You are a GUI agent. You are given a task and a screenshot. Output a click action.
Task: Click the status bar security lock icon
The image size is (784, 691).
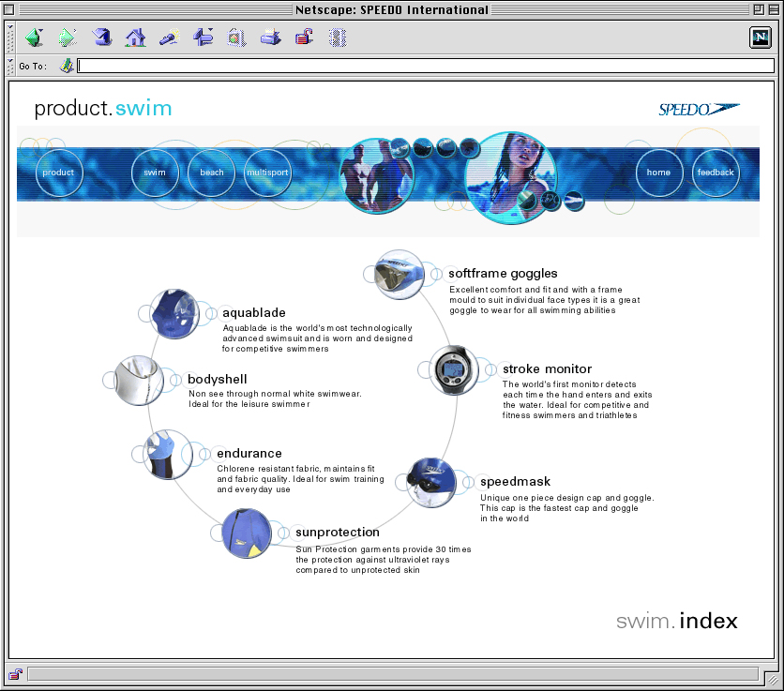tap(16, 673)
